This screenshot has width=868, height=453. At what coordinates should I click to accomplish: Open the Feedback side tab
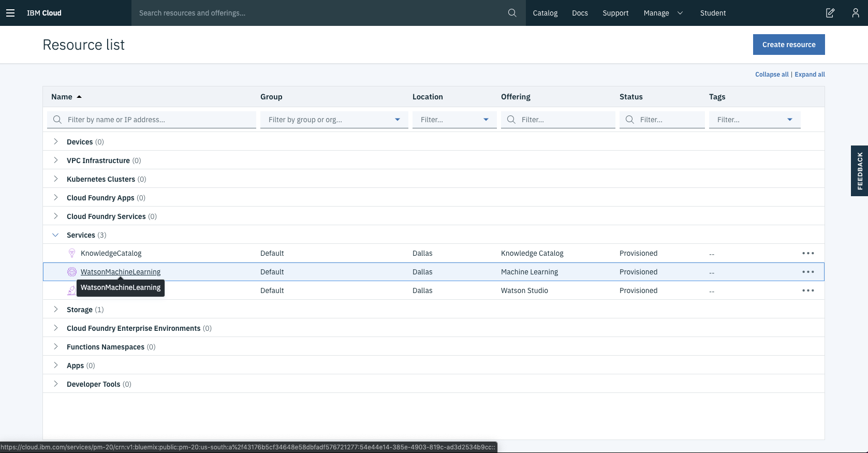point(859,171)
